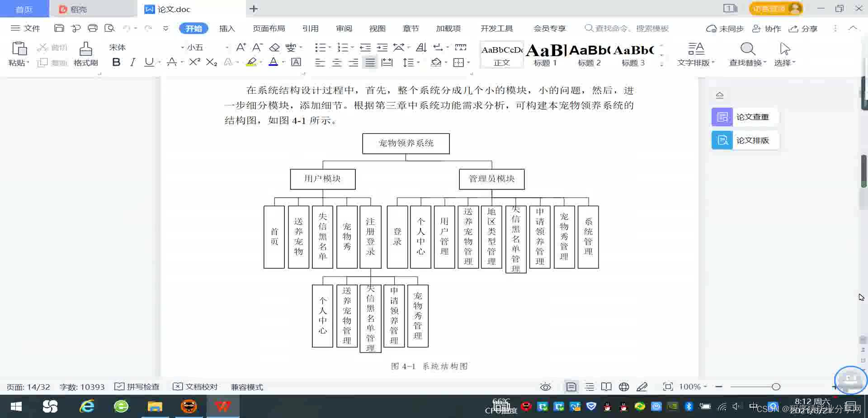Click the save icon
The width and height of the screenshot is (868, 418).
[59, 28]
